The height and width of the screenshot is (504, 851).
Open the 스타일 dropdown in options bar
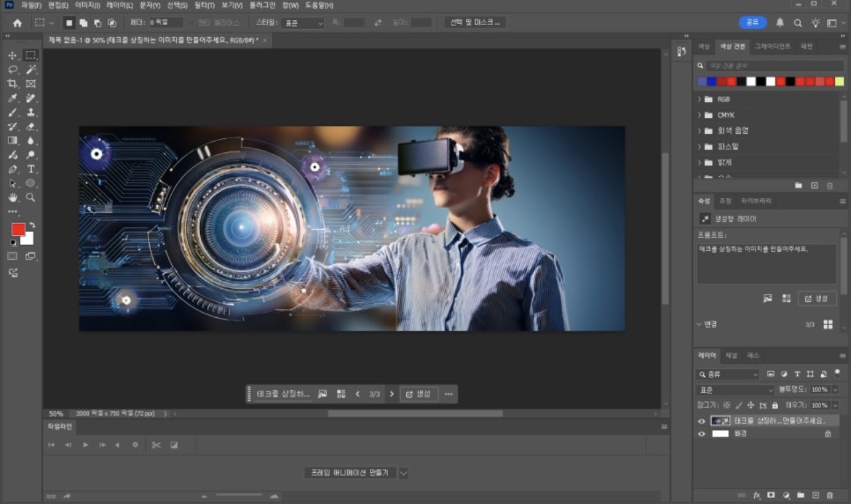coord(302,23)
